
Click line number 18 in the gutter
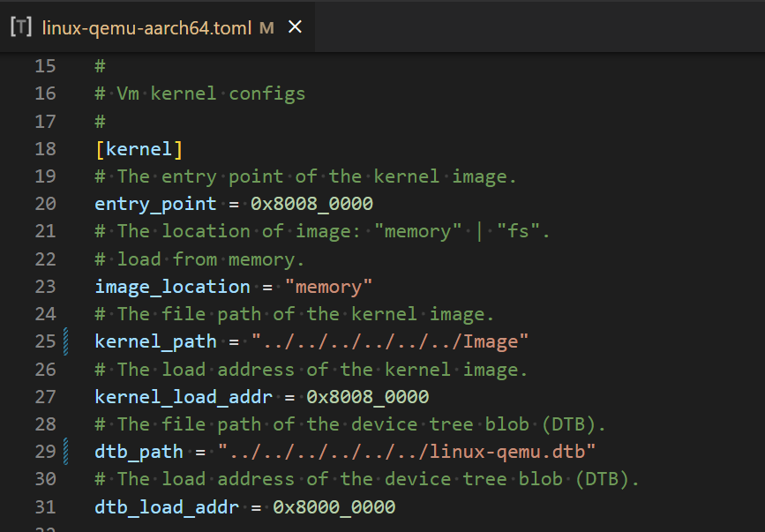45,149
